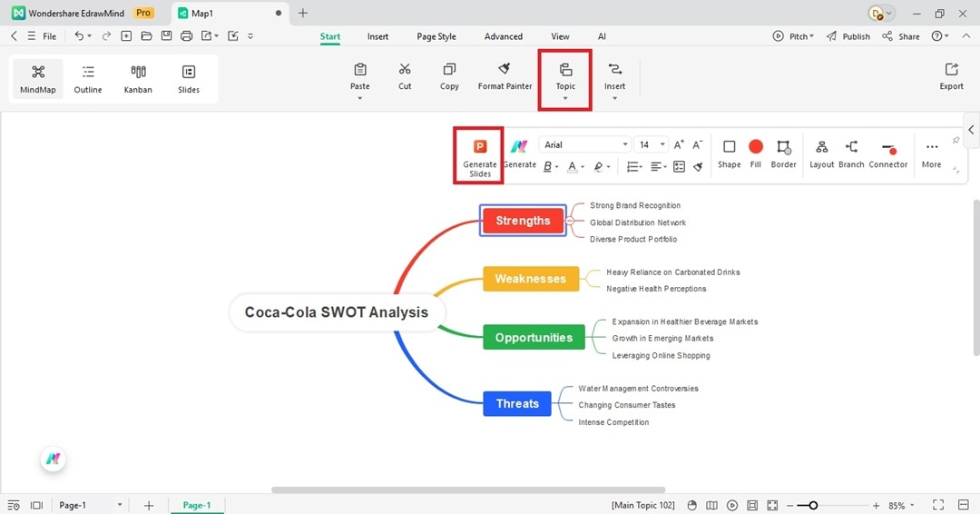Open the Insert ribbon tab

377,36
